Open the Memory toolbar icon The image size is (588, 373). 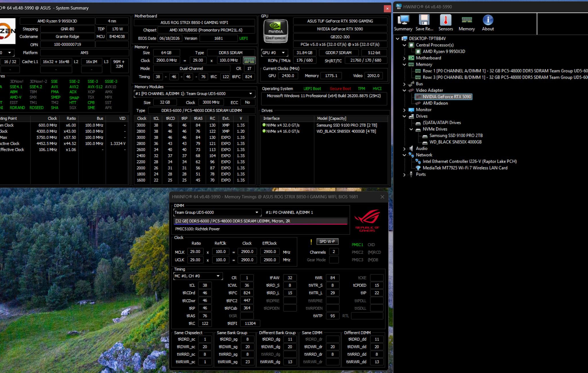tap(467, 22)
